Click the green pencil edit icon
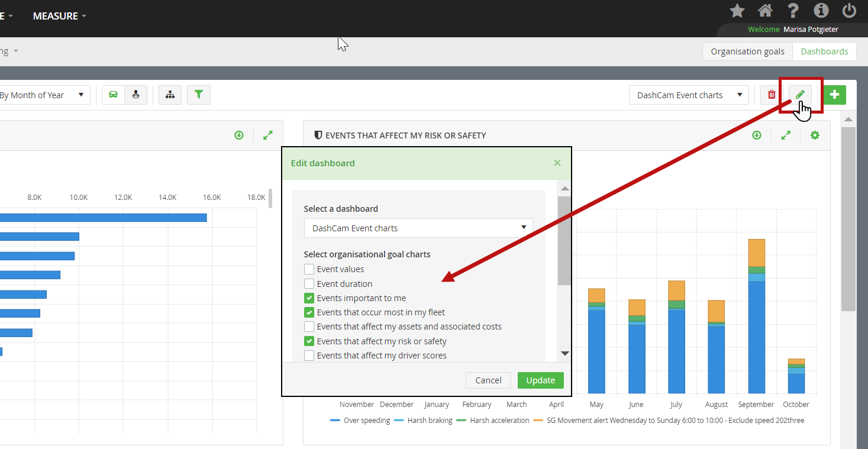This screenshot has height=449, width=868. (800, 95)
